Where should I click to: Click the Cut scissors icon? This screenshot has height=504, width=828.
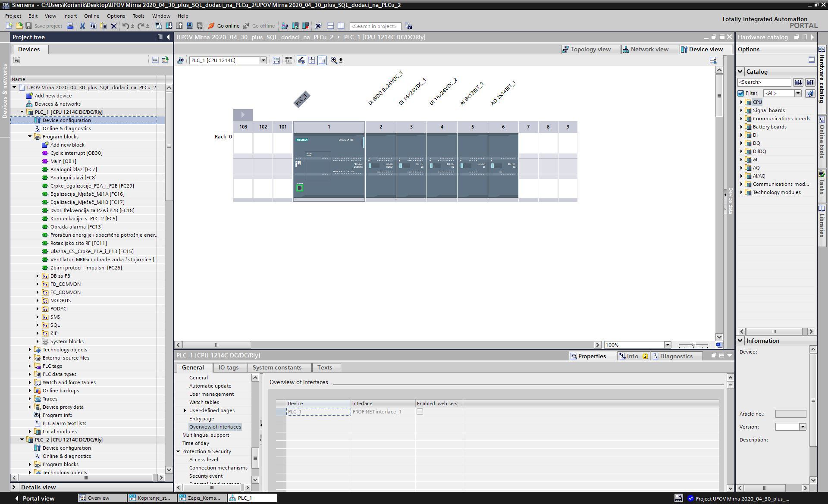point(82,26)
